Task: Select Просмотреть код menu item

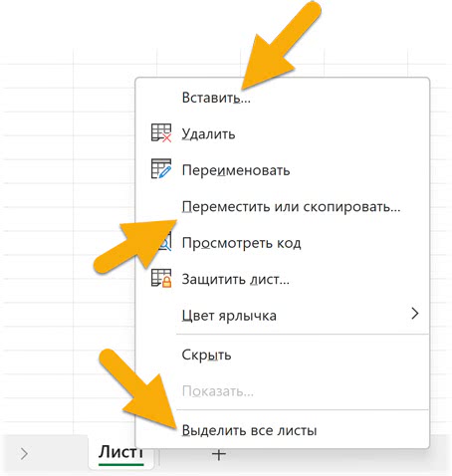Action: pos(241,243)
